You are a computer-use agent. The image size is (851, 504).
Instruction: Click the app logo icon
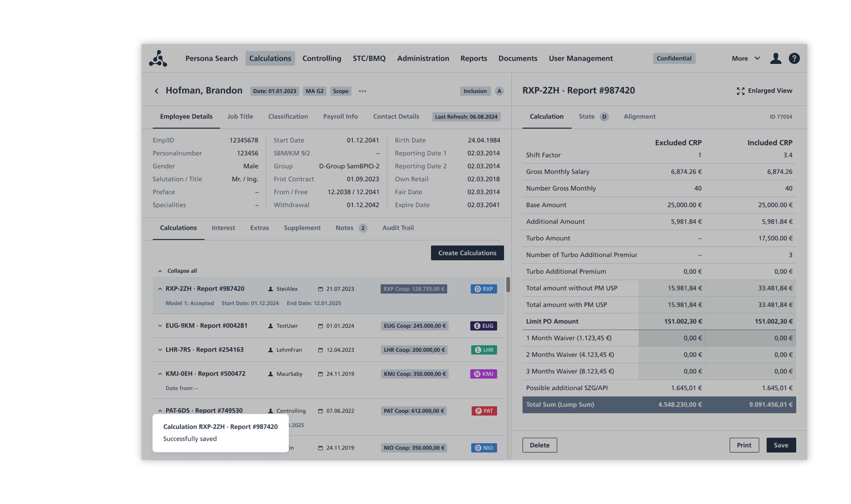coord(158,58)
